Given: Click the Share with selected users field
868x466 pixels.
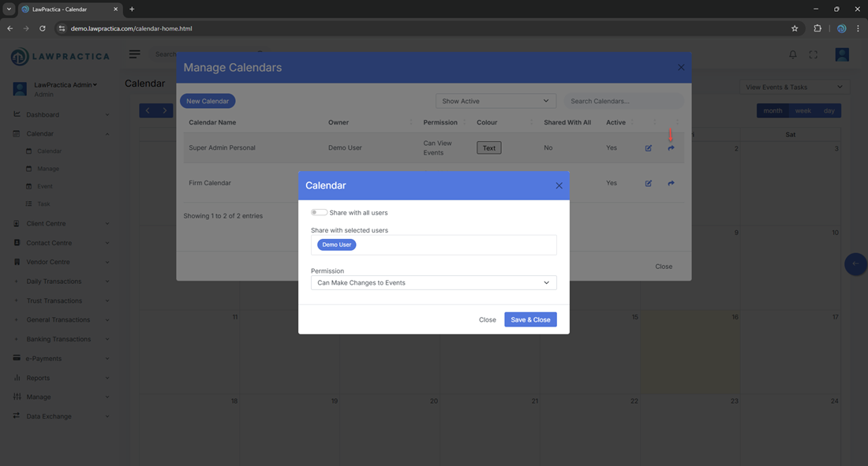Looking at the screenshot, I should tap(458, 244).
